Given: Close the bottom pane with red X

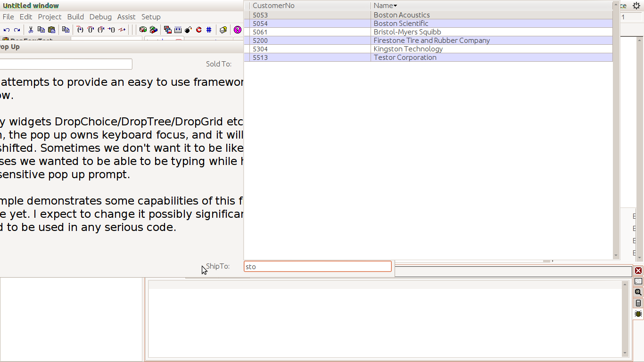Looking at the screenshot, I should 638,271.
